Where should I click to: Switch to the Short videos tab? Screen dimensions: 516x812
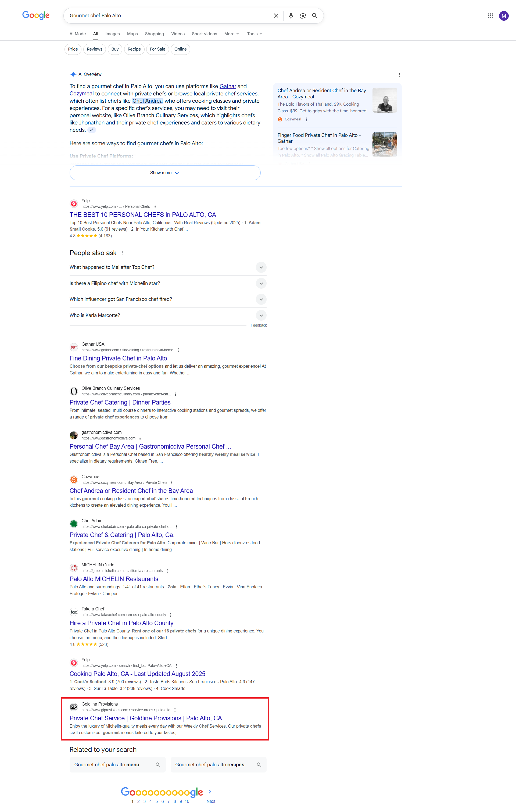[204, 34]
